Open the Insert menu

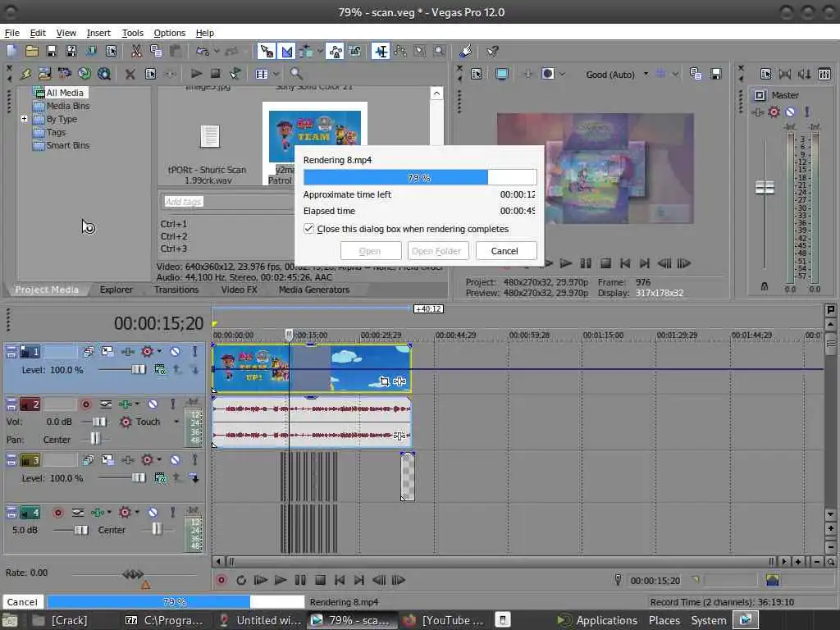pyautogui.click(x=98, y=33)
